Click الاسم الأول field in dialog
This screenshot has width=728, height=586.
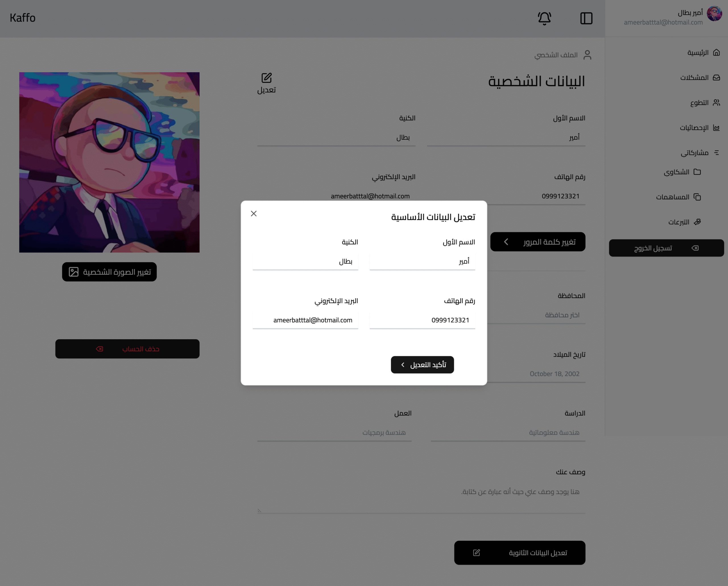pos(422,262)
